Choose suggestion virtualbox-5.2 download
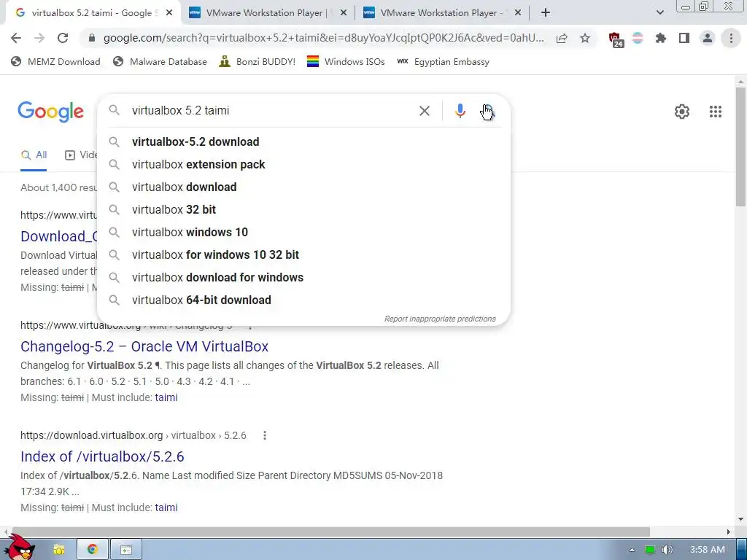 point(303,142)
